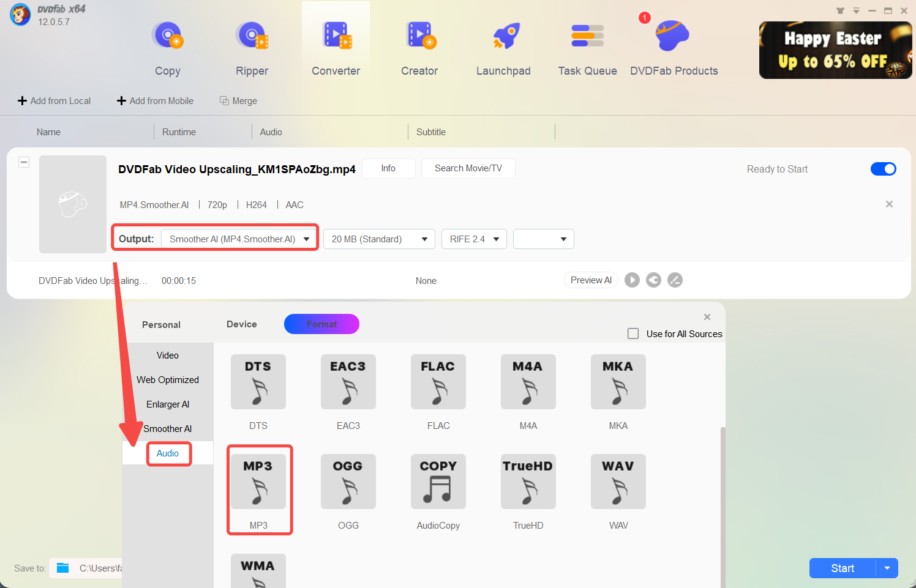This screenshot has width=916, height=588.
Task: Select the FLAC audio format icon
Action: [x=438, y=382]
